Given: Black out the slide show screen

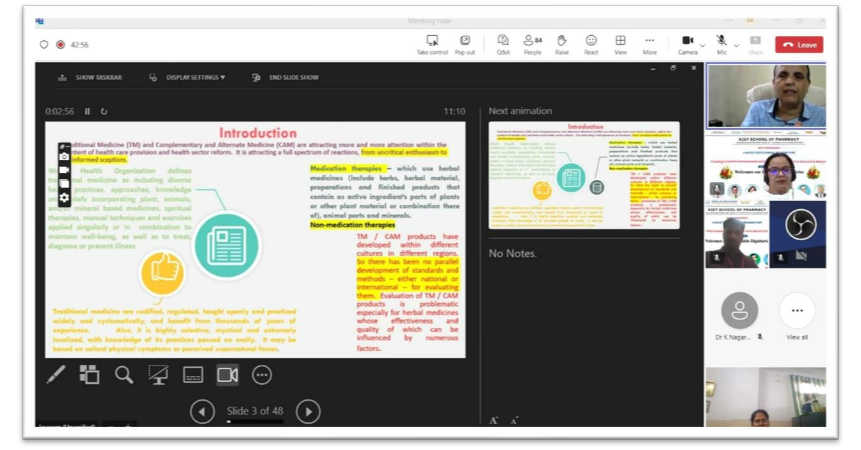Looking at the screenshot, I should (158, 375).
